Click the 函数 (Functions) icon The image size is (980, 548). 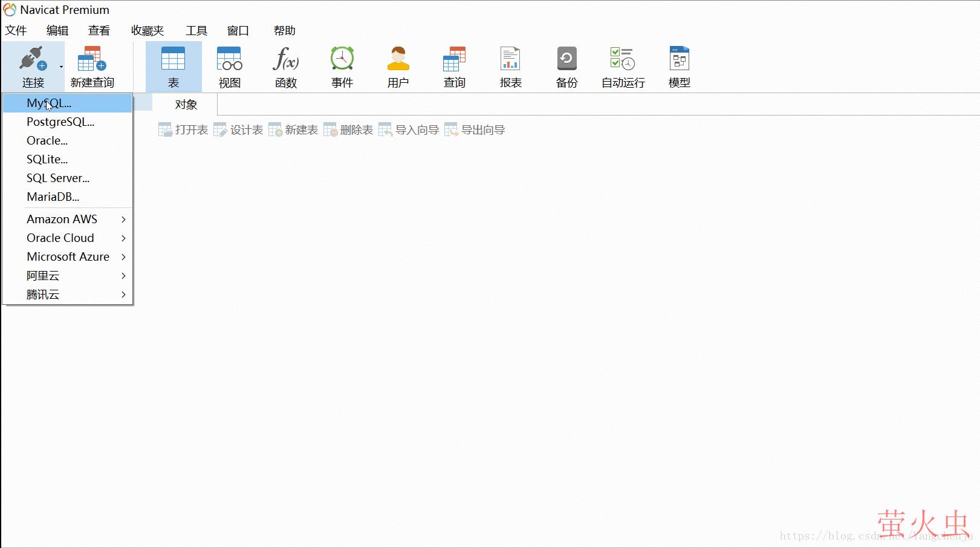[286, 65]
